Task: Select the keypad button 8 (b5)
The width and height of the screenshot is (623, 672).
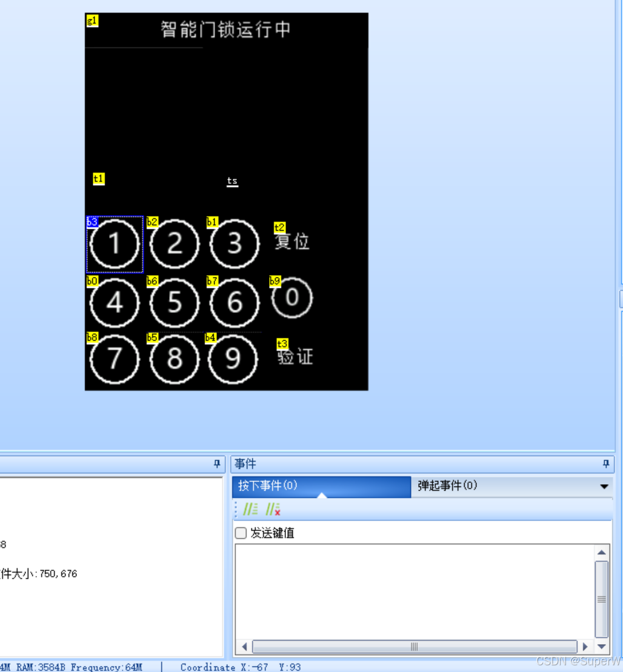Action: (175, 359)
